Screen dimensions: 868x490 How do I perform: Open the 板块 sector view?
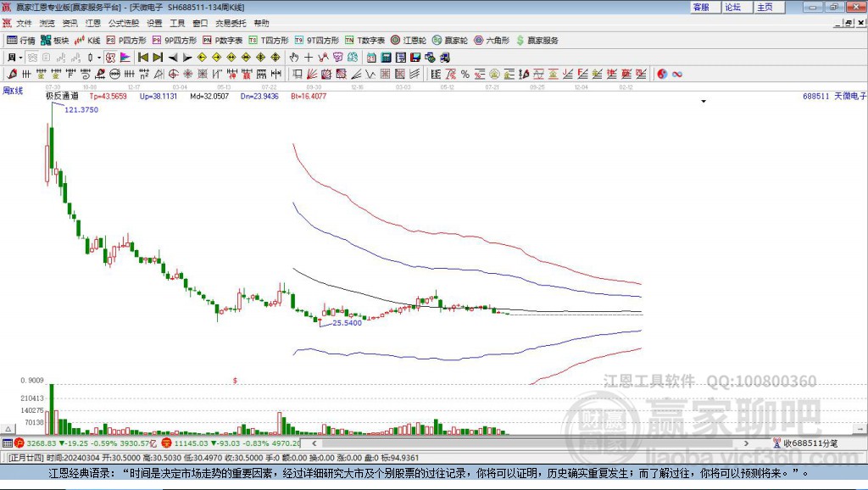click(x=54, y=41)
